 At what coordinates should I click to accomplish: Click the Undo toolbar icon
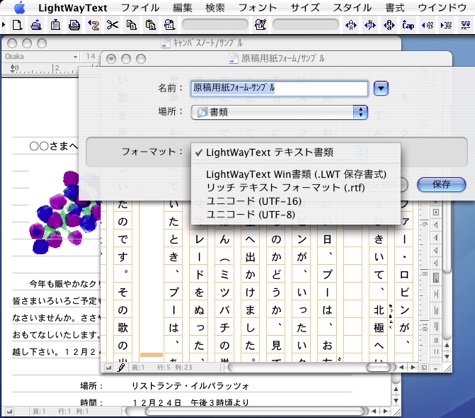[93, 25]
